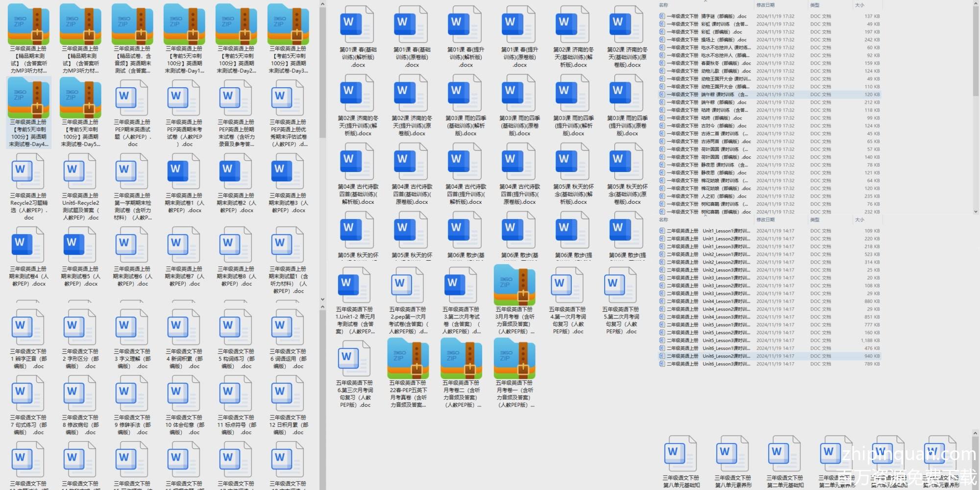Open 三年级语文下册 1 辨字正音 doc file
Image resolution: width=980 pixels, height=490 pixels.
tap(28, 327)
